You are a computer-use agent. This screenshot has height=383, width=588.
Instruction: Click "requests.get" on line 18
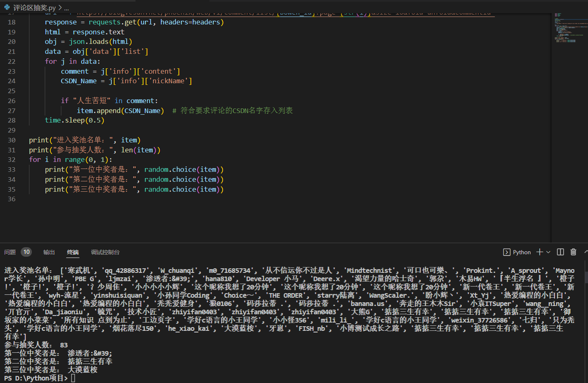[x=113, y=22]
